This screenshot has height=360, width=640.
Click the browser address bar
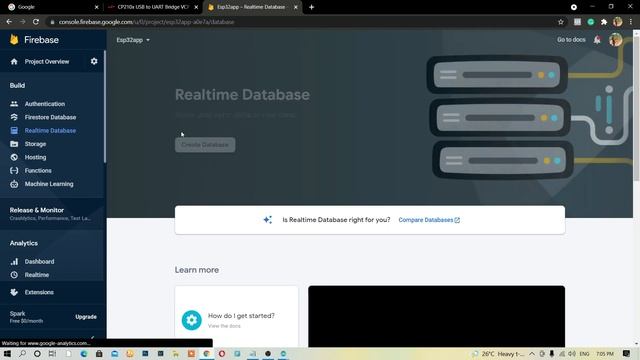[x=302, y=22]
